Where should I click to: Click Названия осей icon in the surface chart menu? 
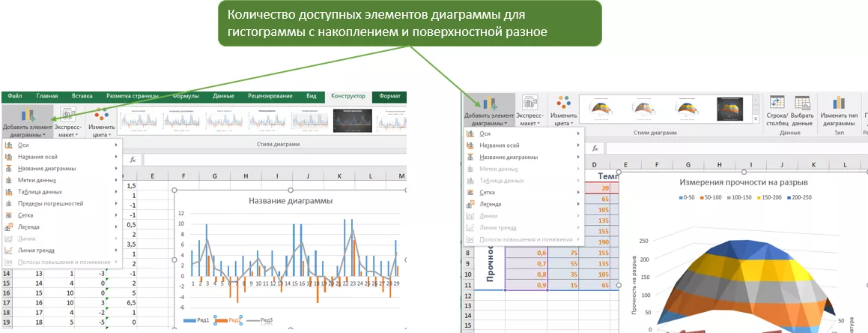[470, 145]
